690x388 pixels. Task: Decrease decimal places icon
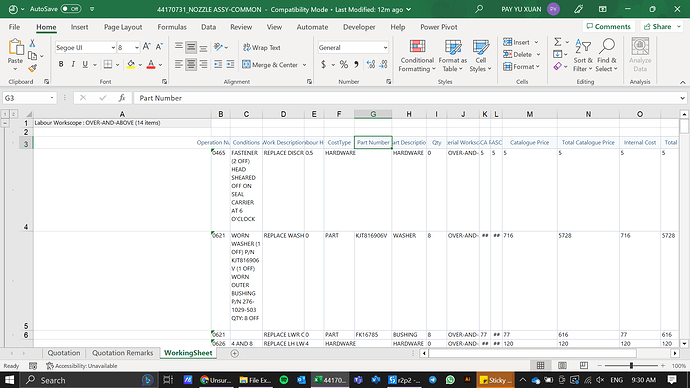click(383, 65)
